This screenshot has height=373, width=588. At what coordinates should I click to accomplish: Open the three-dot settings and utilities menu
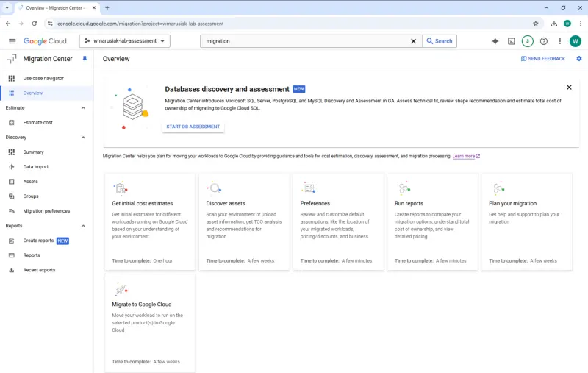tap(559, 41)
